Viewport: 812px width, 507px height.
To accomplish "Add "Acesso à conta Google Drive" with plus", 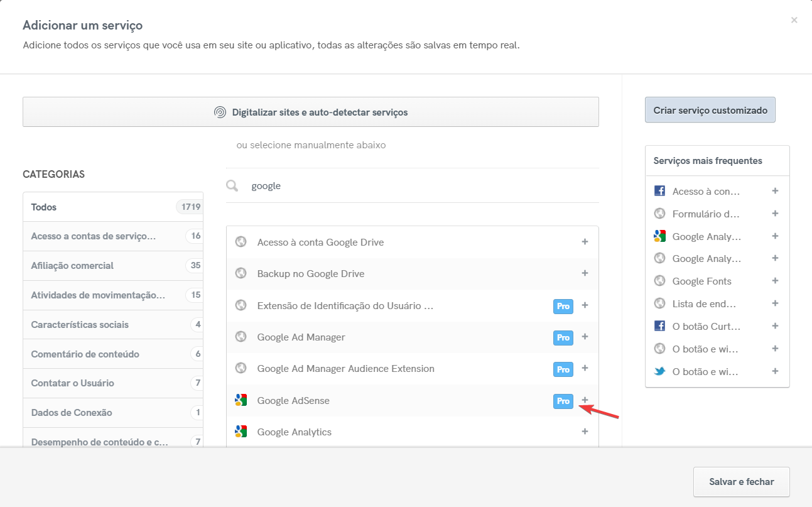I will [x=585, y=241].
